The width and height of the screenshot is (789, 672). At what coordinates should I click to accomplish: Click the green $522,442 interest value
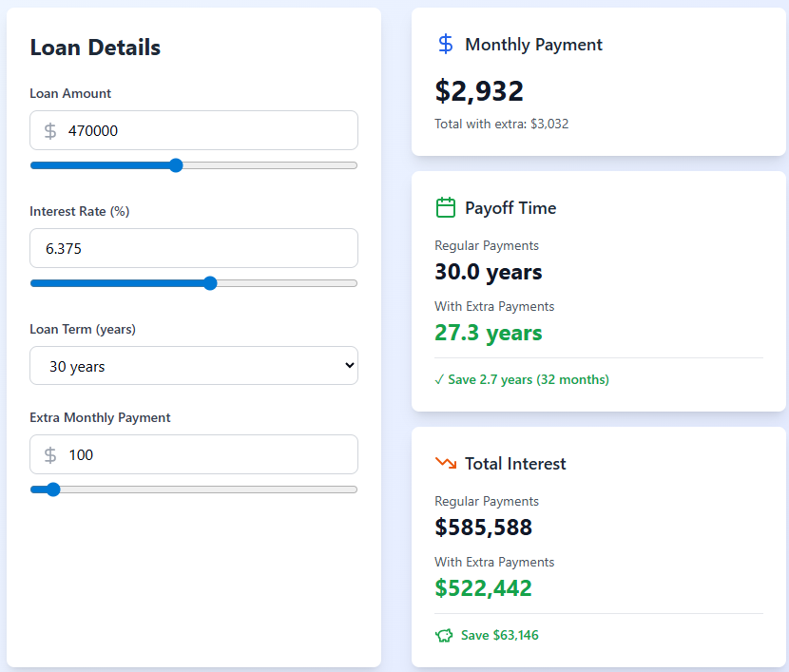483,588
